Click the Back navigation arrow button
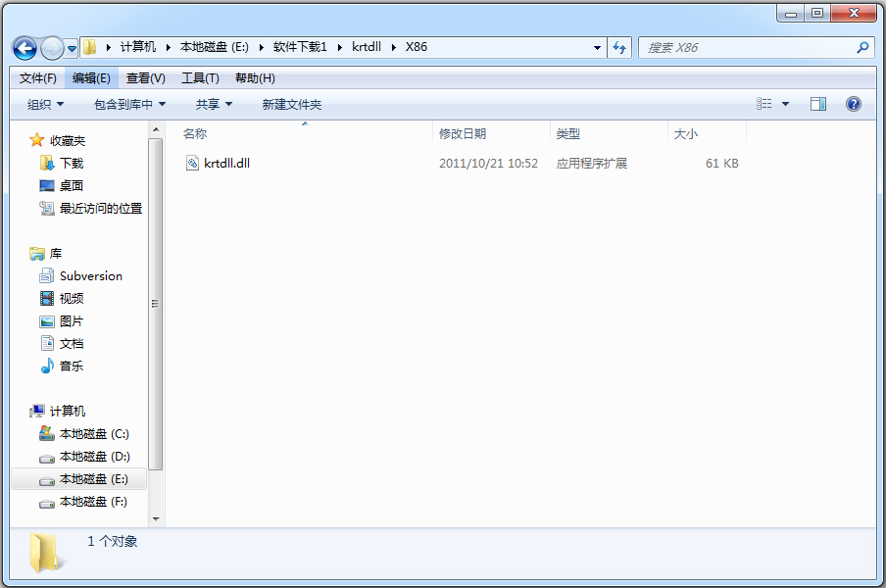The height and width of the screenshot is (588, 886). [x=25, y=47]
